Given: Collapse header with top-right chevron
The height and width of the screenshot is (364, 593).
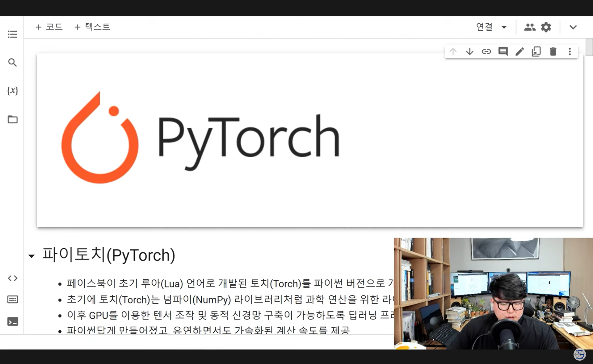Looking at the screenshot, I should pyautogui.click(x=573, y=27).
